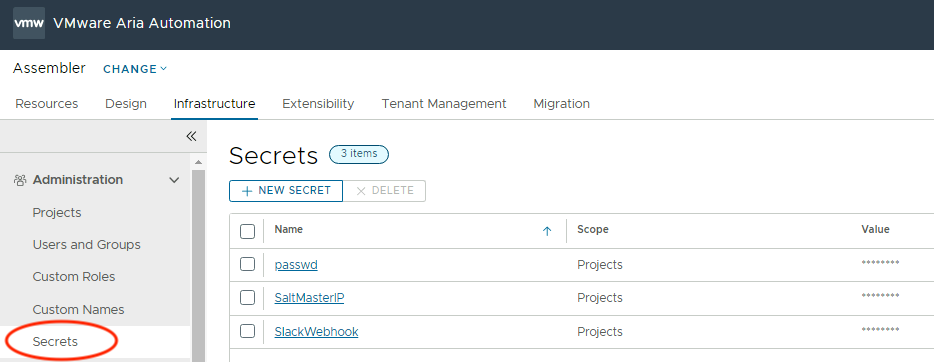Click the Administration people icon

(20, 180)
